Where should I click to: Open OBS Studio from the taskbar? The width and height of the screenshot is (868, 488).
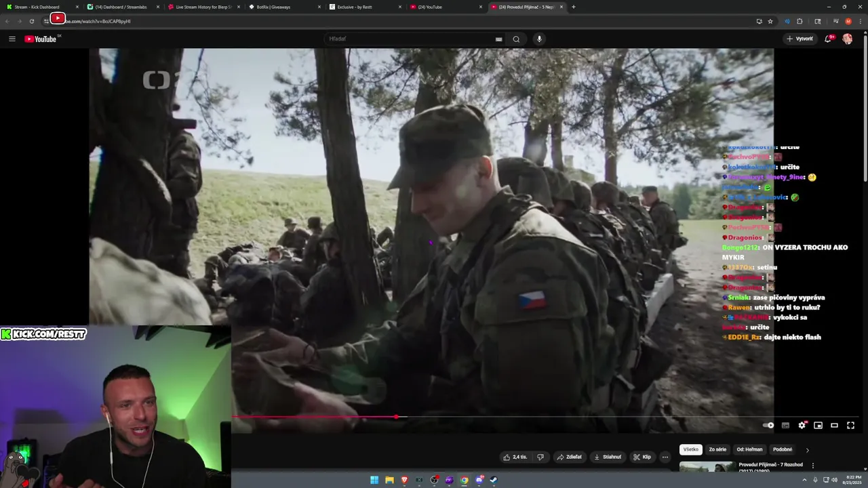pyautogui.click(x=434, y=480)
